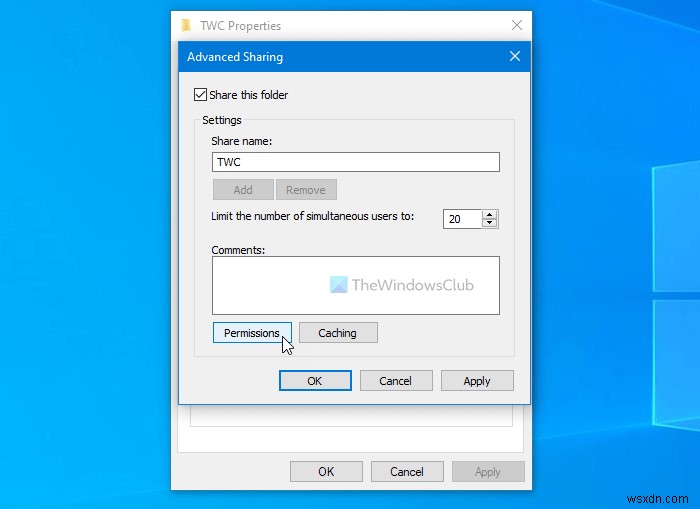The height and width of the screenshot is (509, 700).
Task: Click Cancel in TWC Properties window
Action: point(407,472)
